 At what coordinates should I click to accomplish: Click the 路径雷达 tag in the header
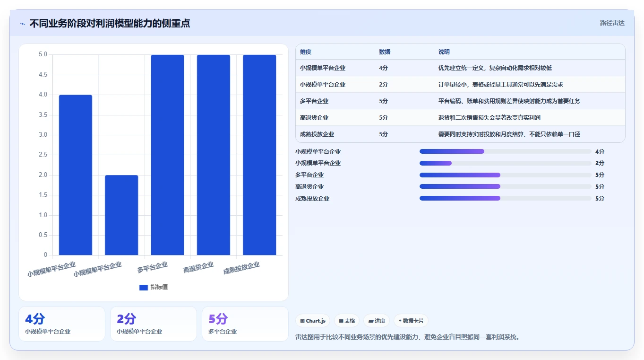[612, 23]
